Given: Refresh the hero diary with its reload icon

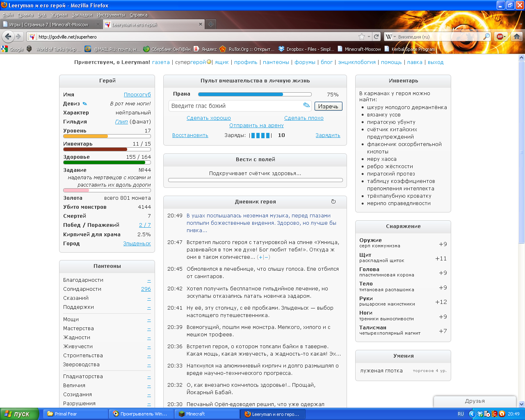Looking at the screenshot, I should (333, 201).
